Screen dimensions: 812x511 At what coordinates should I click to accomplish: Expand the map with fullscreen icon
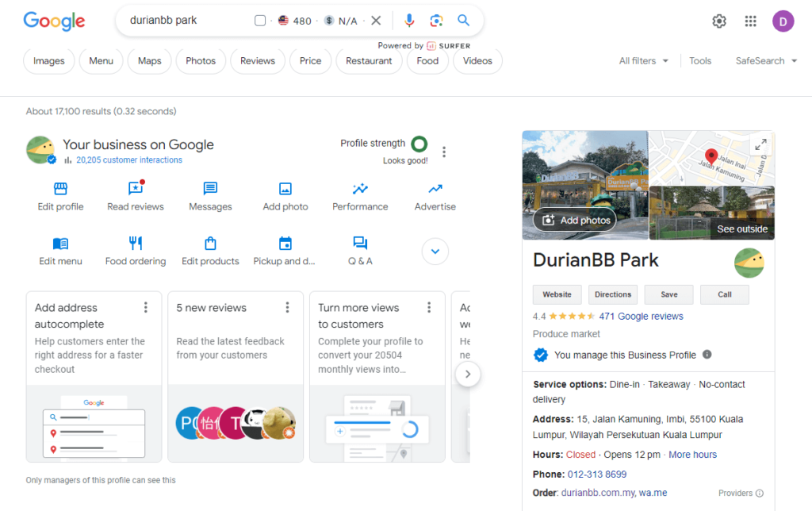click(760, 144)
